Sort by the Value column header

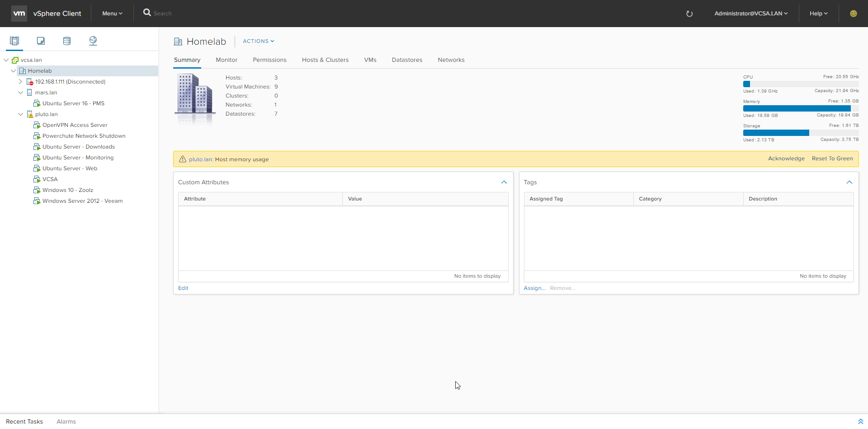425,199
